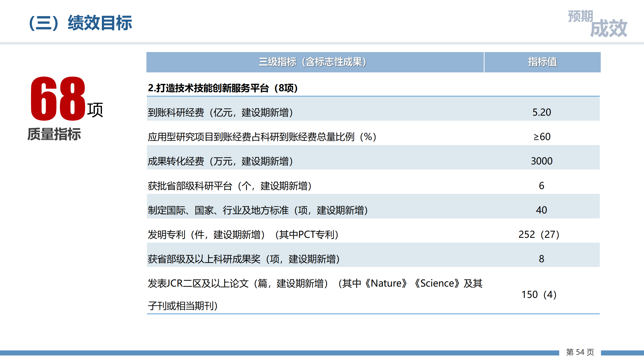Click the 制定国际、国家 standards row
The height and width of the screenshot is (362, 644).
pyautogui.click(x=258, y=210)
